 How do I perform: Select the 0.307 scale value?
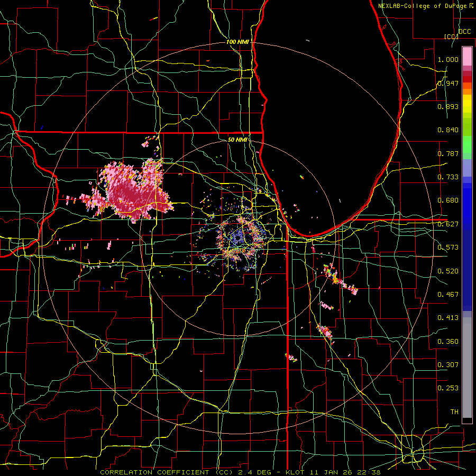pos(448,365)
